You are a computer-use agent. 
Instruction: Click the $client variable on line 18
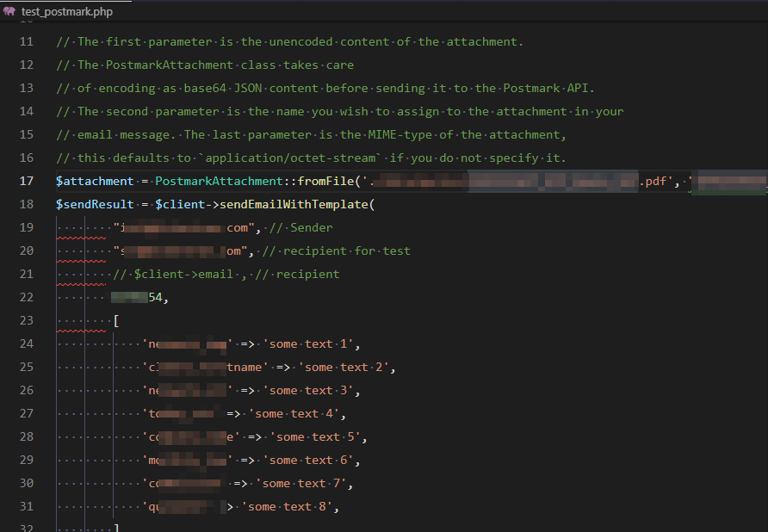[180, 204]
